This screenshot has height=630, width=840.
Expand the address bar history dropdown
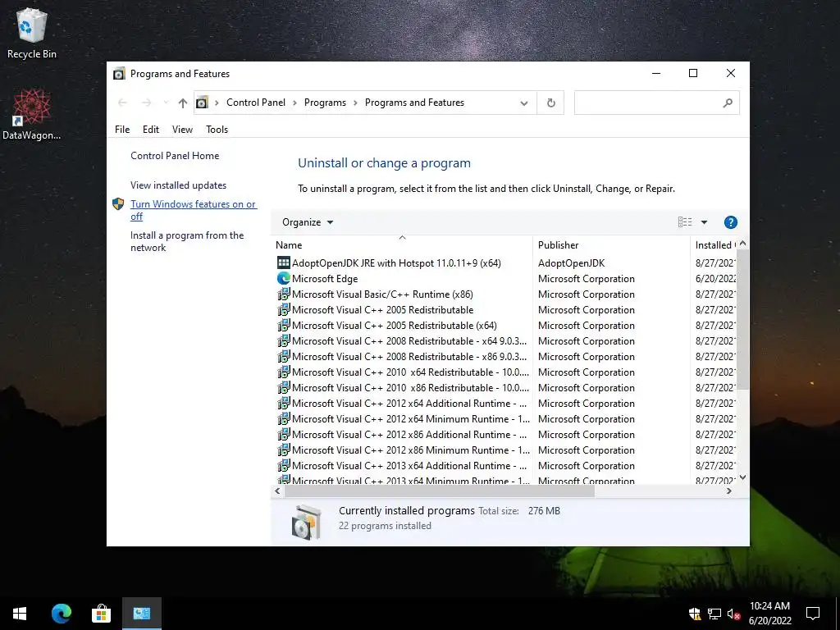click(524, 103)
